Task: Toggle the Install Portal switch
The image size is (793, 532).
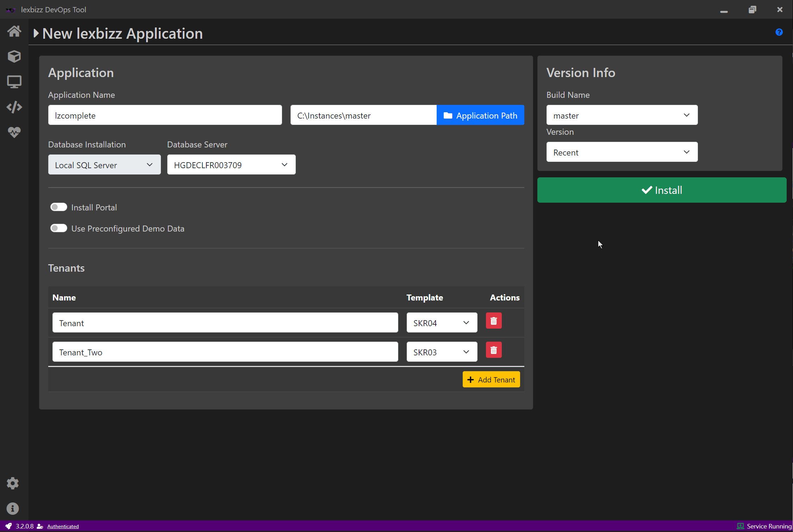Action: coord(58,207)
